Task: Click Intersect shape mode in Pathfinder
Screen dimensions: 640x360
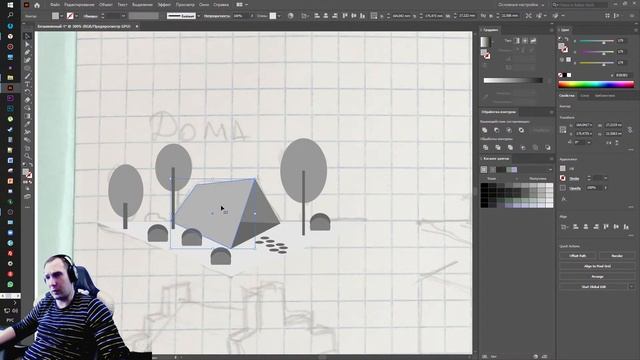Action: click(x=509, y=130)
